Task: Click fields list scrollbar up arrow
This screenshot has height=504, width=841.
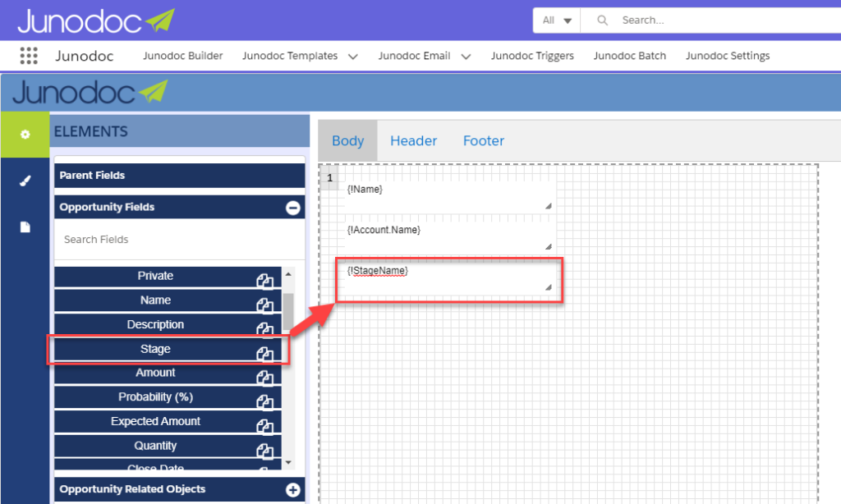Action: [x=288, y=274]
